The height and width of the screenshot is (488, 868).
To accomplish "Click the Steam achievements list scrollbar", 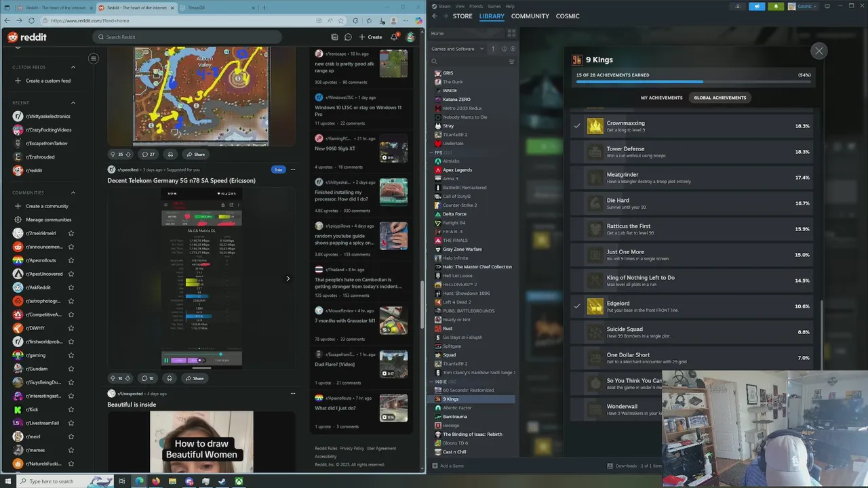I will click(822, 335).
